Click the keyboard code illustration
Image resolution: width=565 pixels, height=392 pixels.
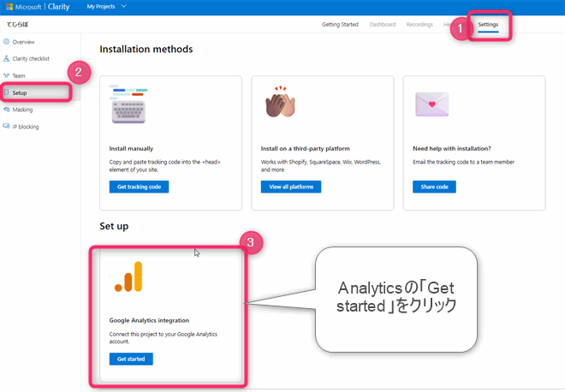coord(128,104)
